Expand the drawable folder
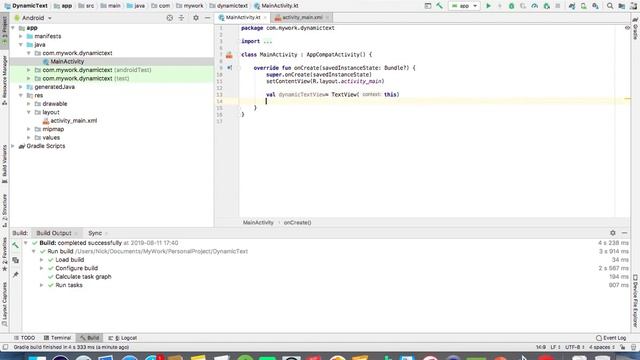The height and width of the screenshot is (360, 640). (29, 104)
